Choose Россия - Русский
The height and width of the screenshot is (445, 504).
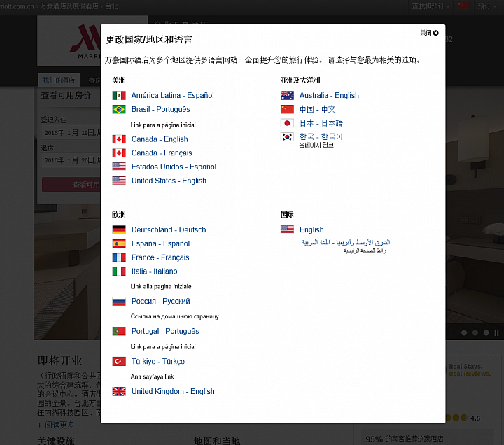click(x=161, y=301)
